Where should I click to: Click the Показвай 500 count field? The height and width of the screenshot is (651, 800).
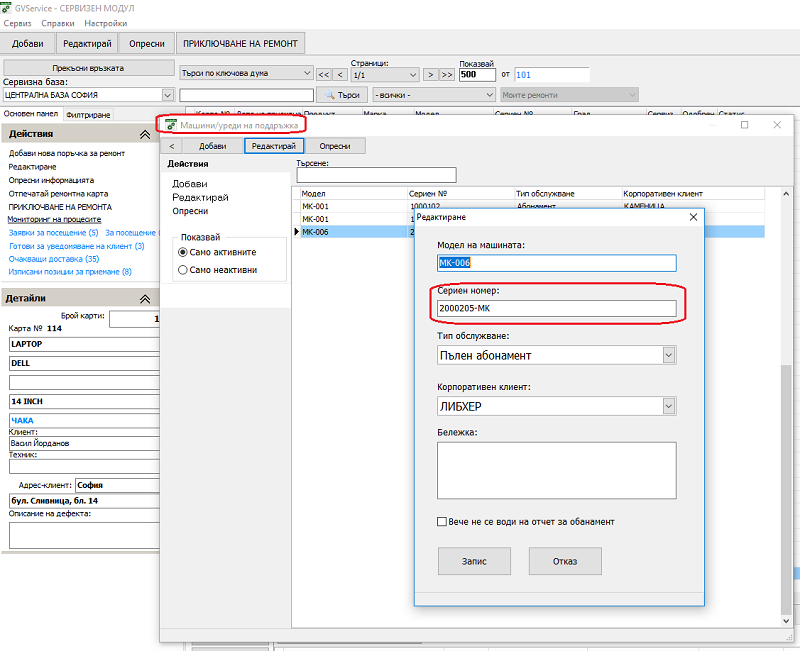[x=477, y=75]
